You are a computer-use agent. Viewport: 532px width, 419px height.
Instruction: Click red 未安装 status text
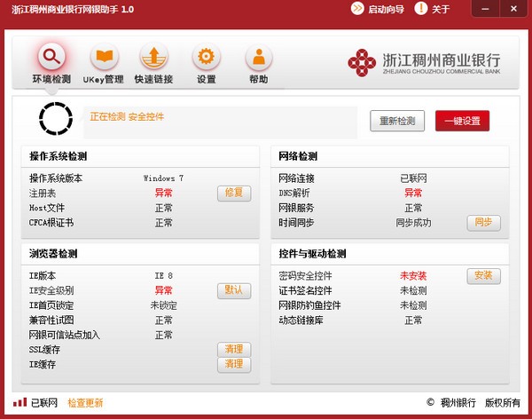point(413,275)
